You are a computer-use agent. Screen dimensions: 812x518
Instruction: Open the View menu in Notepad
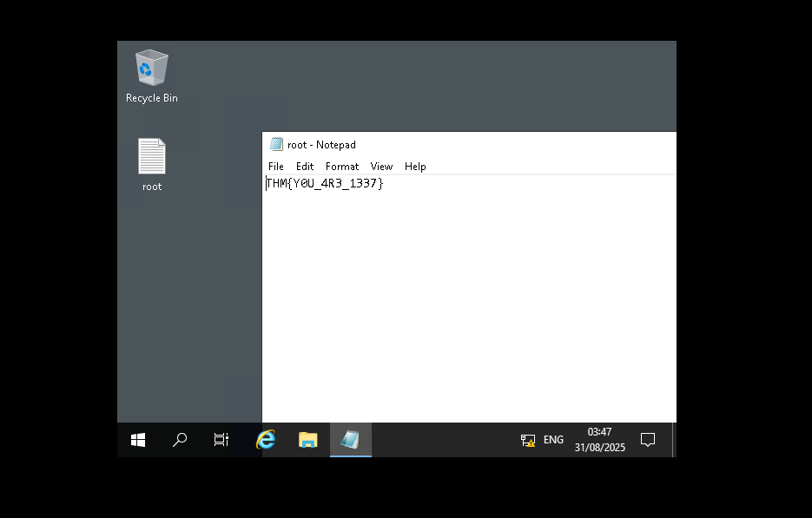(x=381, y=167)
